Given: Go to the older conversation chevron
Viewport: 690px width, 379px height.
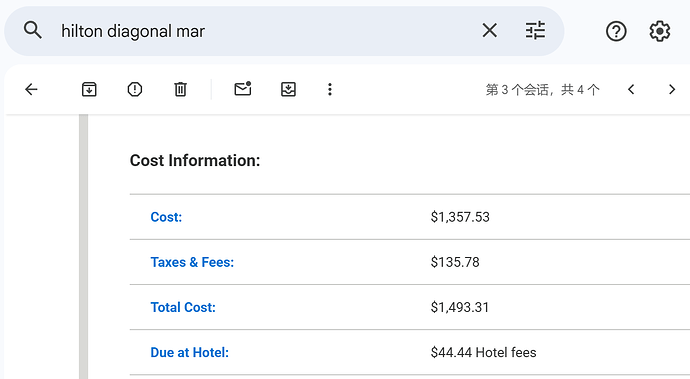Looking at the screenshot, I should [x=672, y=89].
